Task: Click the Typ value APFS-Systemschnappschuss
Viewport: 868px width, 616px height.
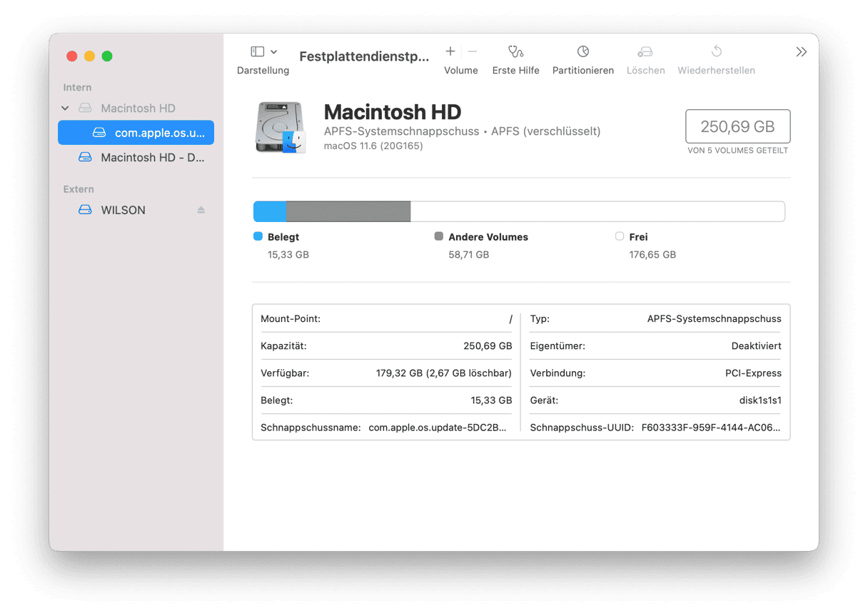Action: [x=714, y=319]
